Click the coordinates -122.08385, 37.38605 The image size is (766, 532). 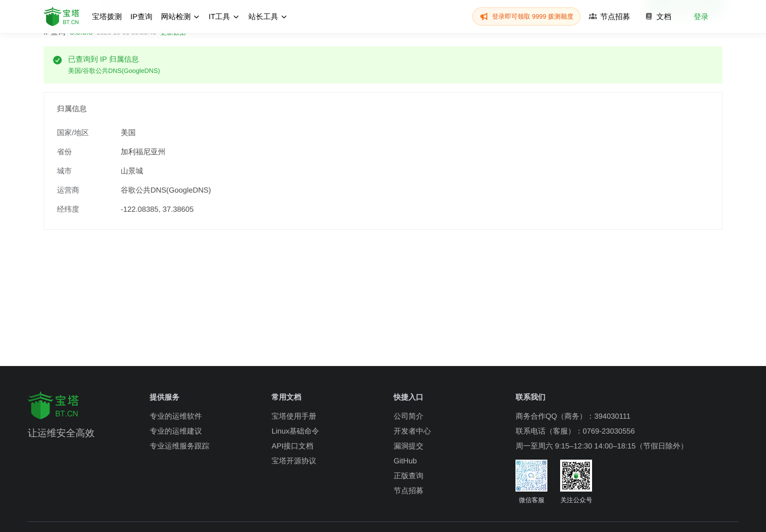[157, 210]
